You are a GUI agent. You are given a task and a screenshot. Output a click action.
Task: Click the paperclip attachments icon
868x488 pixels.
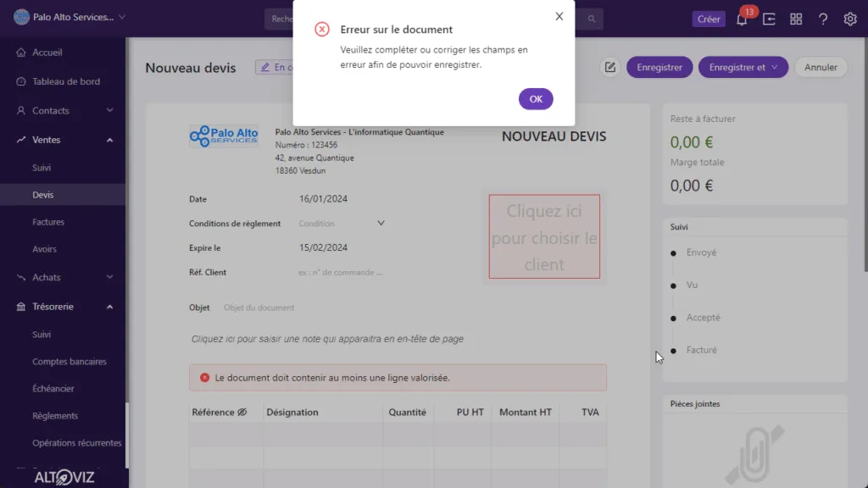click(755, 455)
